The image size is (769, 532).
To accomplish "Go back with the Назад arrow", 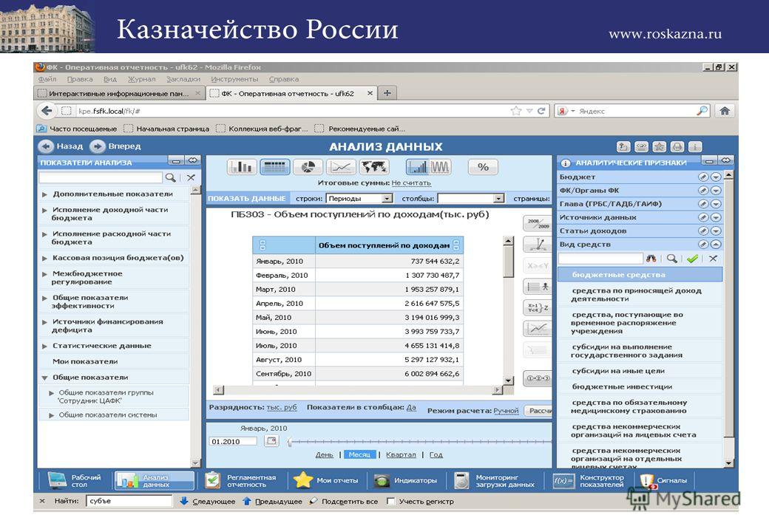I will (46, 146).
